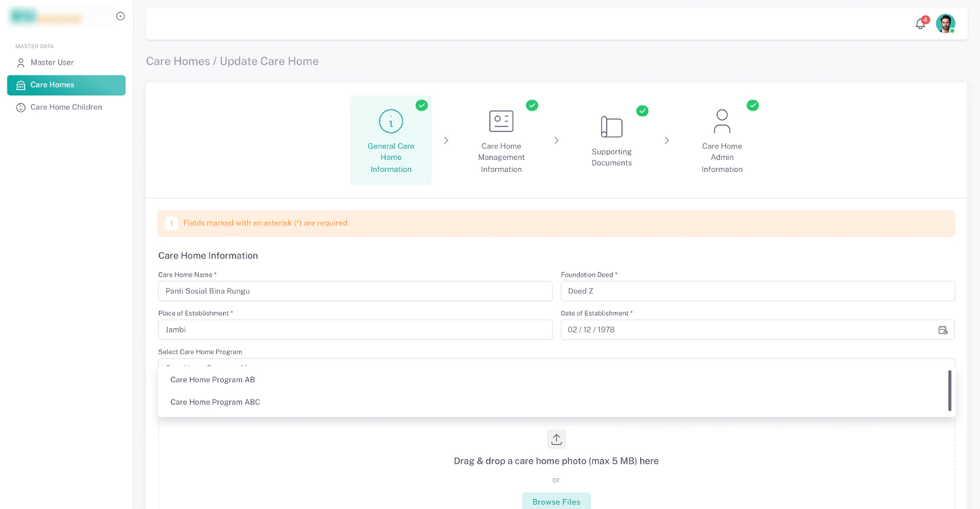
Task: Click the Care Homes breadcrumb link
Action: point(178,61)
